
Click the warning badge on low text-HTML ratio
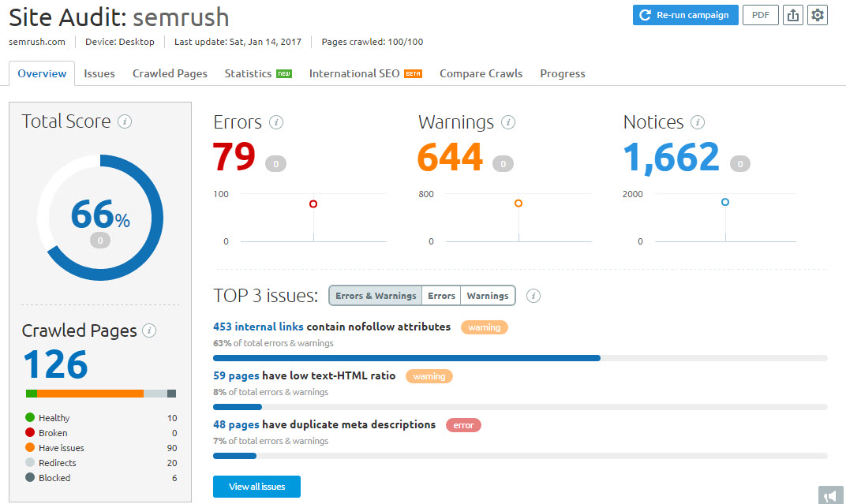point(429,376)
